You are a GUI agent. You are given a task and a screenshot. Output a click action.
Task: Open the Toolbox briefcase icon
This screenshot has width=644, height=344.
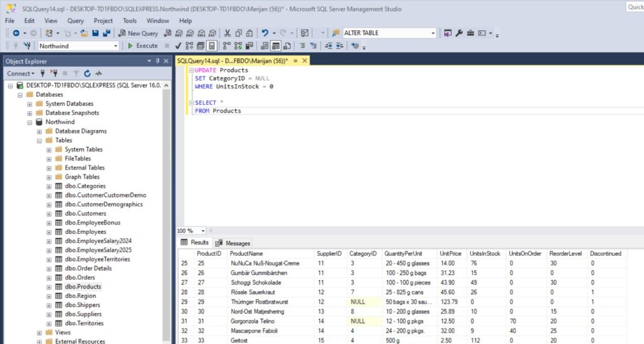click(470, 33)
